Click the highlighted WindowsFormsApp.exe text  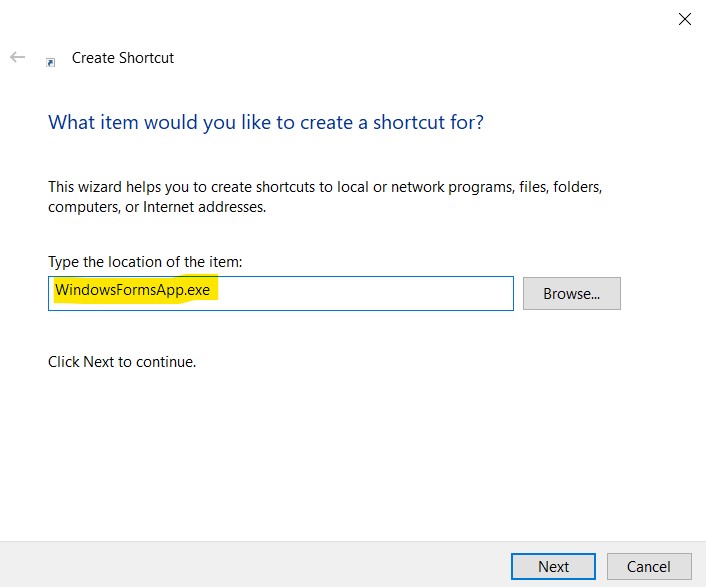(133, 291)
